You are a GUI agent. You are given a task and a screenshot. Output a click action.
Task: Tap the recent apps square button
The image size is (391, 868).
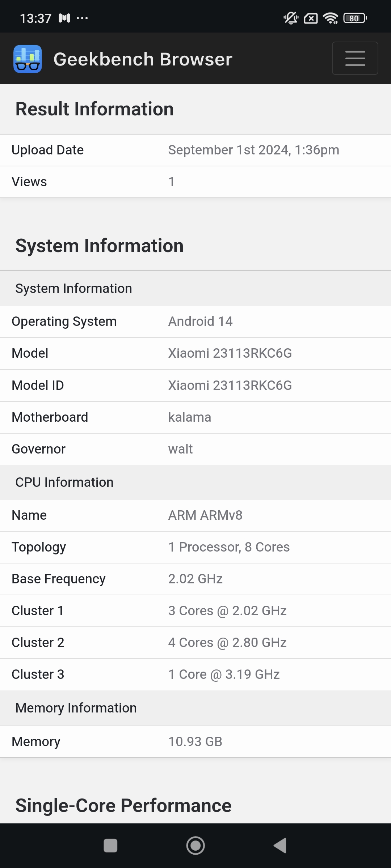pyautogui.click(x=110, y=846)
